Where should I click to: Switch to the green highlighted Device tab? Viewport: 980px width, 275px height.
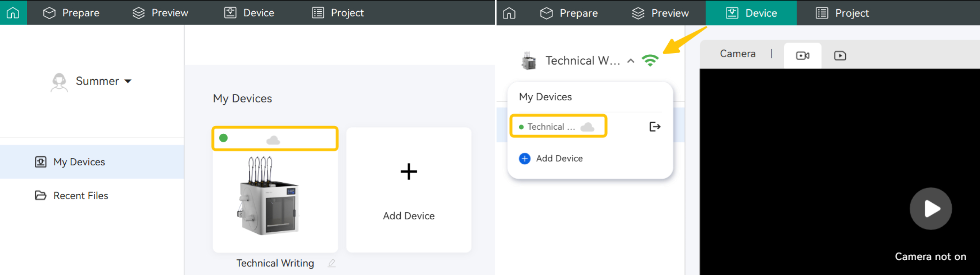(751, 13)
